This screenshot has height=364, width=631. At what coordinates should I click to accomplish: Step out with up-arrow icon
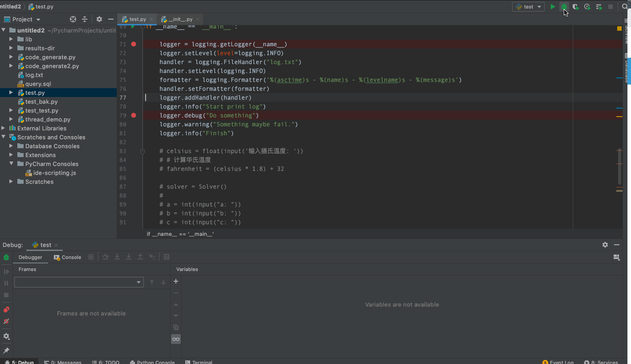pos(140,257)
